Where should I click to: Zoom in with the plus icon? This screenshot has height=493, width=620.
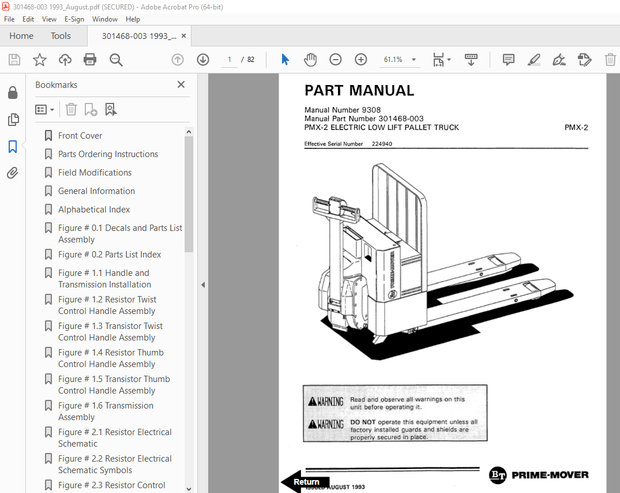coord(361,60)
